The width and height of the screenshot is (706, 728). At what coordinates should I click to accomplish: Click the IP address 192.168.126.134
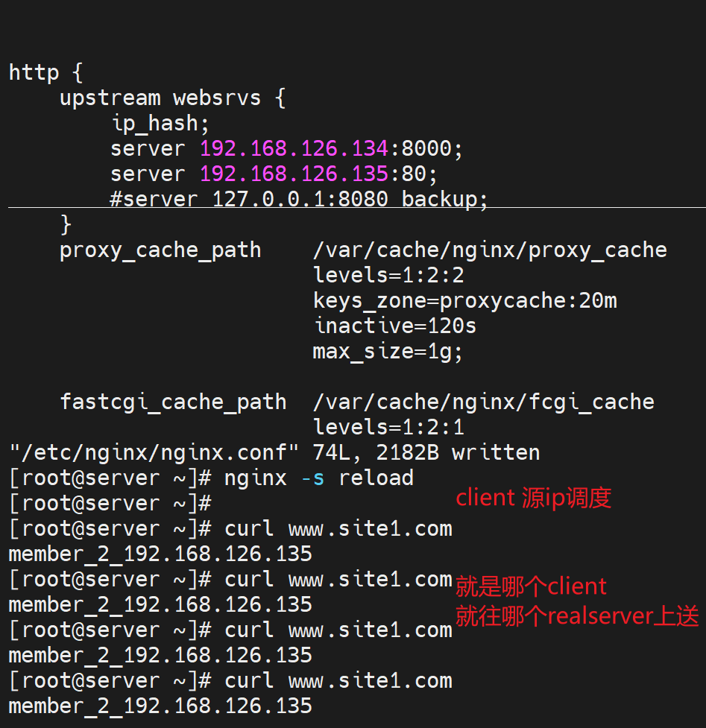294,149
